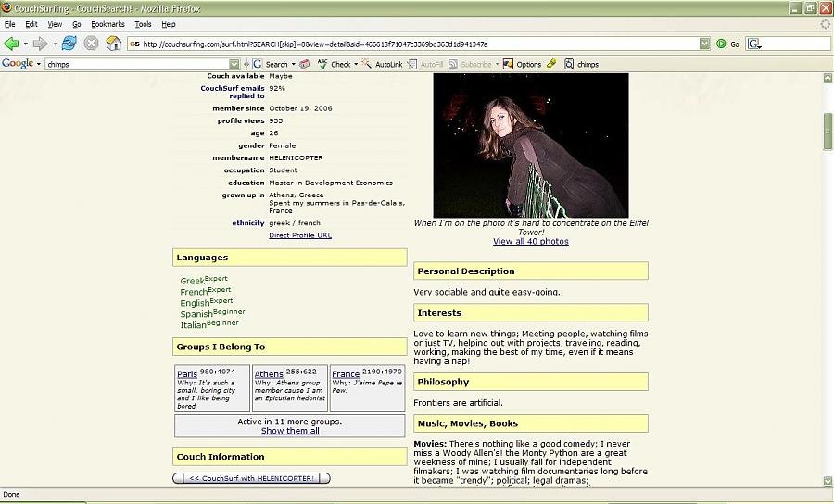Image resolution: width=834 pixels, height=504 pixels.
Task: Click 'Master in Development Economics' text
Action: pos(331,183)
